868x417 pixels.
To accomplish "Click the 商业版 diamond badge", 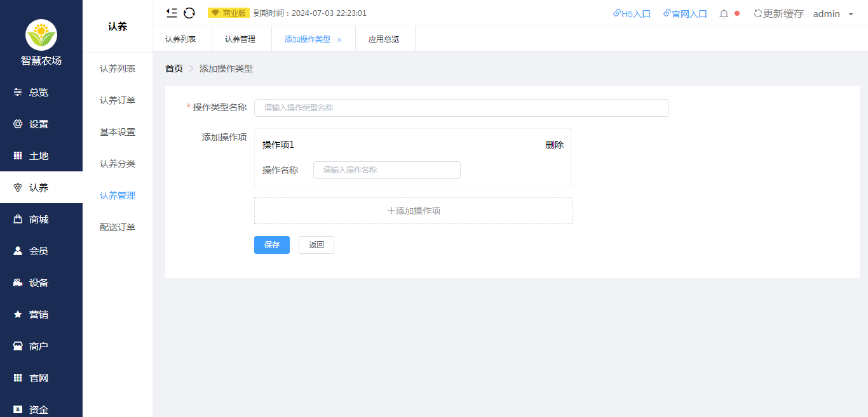I will point(229,13).
